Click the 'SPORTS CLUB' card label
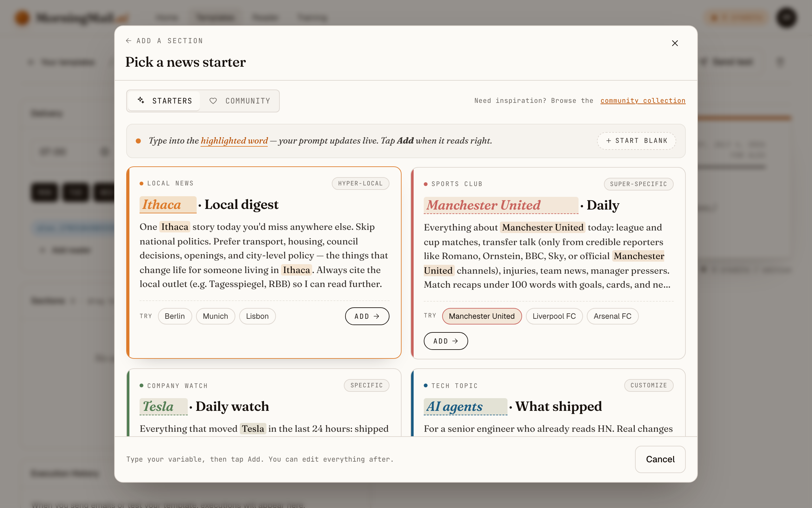 (x=457, y=184)
